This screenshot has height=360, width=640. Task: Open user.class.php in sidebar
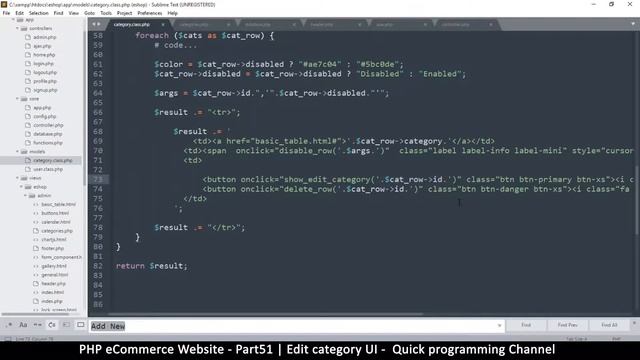(x=48, y=169)
